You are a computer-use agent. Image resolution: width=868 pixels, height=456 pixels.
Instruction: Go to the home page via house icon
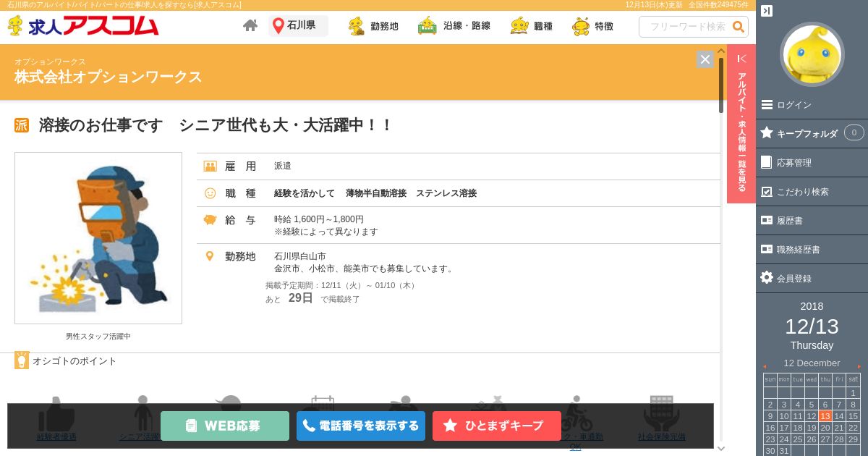[x=250, y=26]
